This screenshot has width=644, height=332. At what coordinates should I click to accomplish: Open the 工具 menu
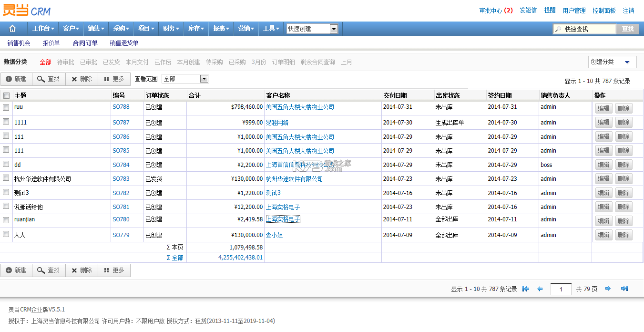[271, 29]
